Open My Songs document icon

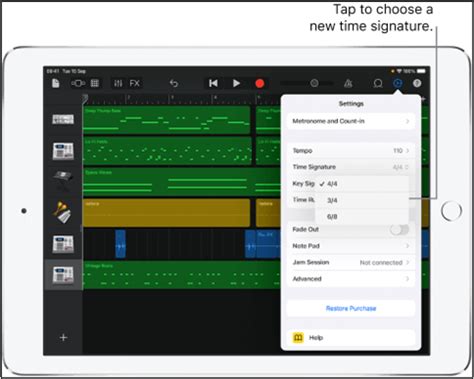[56, 83]
